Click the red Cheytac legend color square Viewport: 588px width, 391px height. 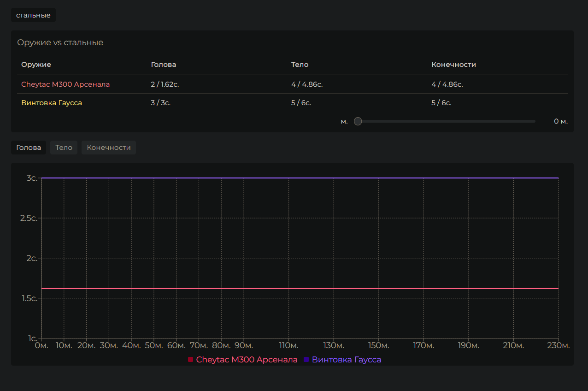coord(190,360)
